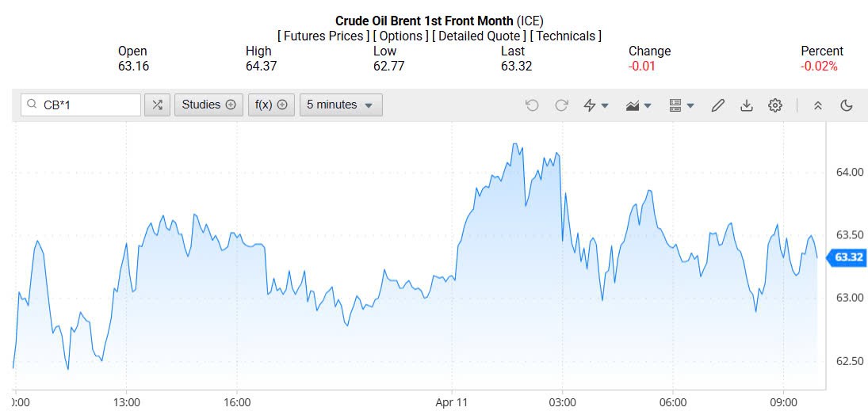This screenshot has width=868, height=411.
Task: Open chart settings gear
Action: 775,105
